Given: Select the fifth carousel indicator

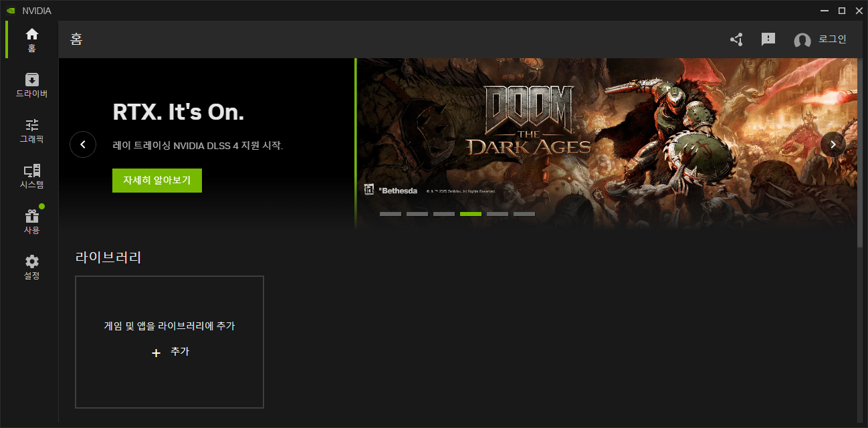Looking at the screenshot, I should point(498,214).
